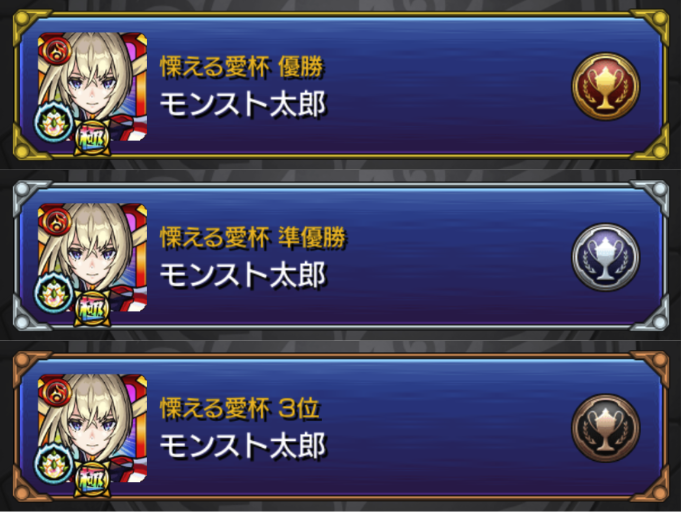Click red fire element badge in 準優勝 banner

click(x=55, y=220)
